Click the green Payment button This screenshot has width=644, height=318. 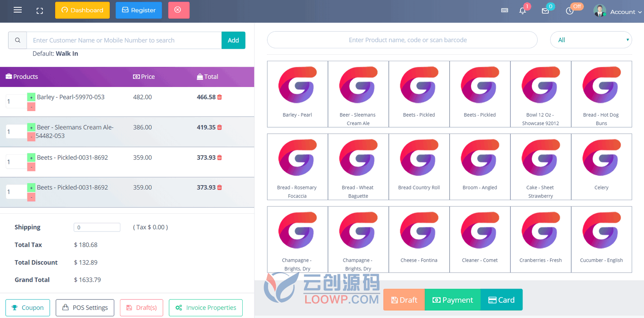tap(453, 300)
